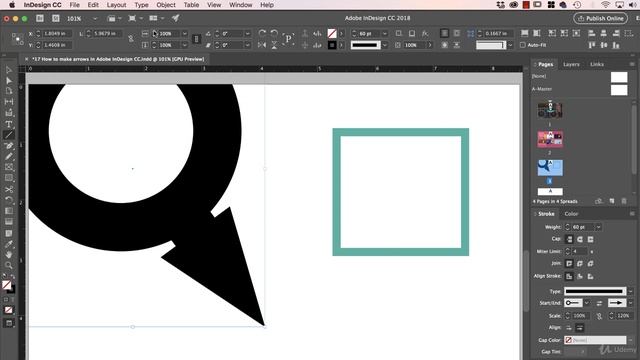Screen dimensions: 640x360
Task: Open the Gap Color dropdown
Action: 631,340
